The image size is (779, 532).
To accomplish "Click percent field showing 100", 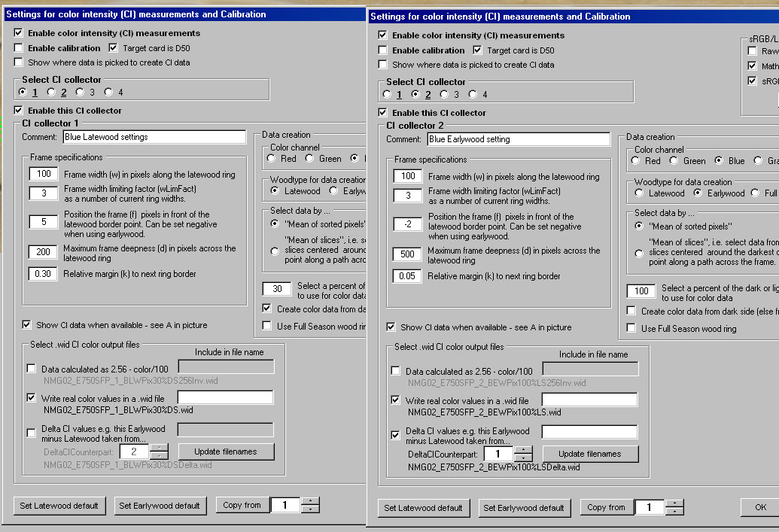I will click(641, 291).
